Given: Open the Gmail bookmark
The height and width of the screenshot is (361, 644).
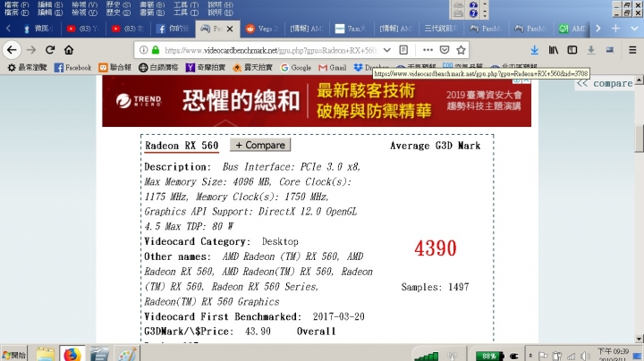Looking at the screenshot, I should (x=332, y=68).
